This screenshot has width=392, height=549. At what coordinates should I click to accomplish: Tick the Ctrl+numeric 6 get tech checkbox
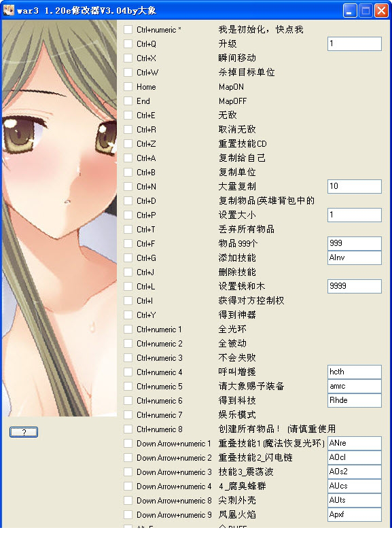point(128,401)
